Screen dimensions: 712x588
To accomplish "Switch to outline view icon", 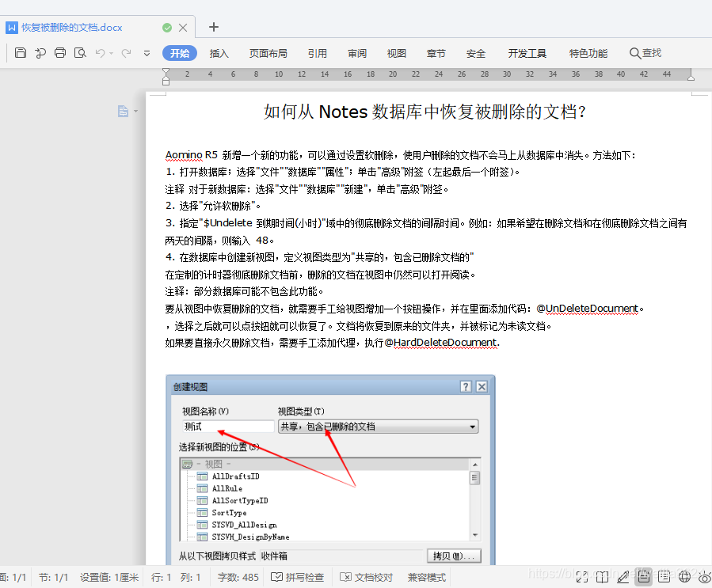I will 664,577.
